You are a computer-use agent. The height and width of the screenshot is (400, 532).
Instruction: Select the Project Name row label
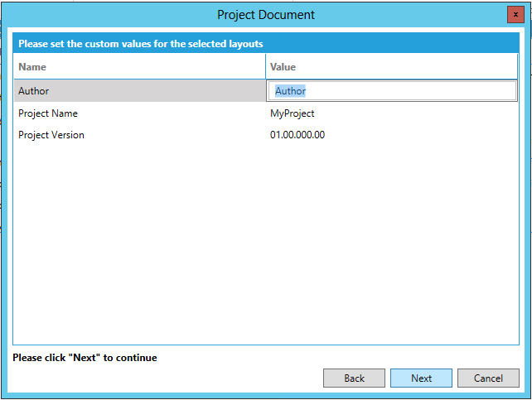(x=48, y=113)
